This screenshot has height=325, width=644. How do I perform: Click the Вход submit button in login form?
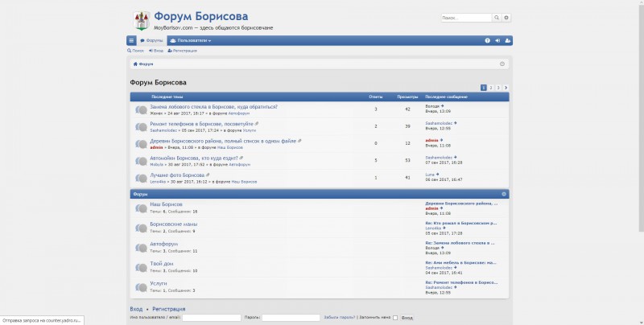(407, 318)
